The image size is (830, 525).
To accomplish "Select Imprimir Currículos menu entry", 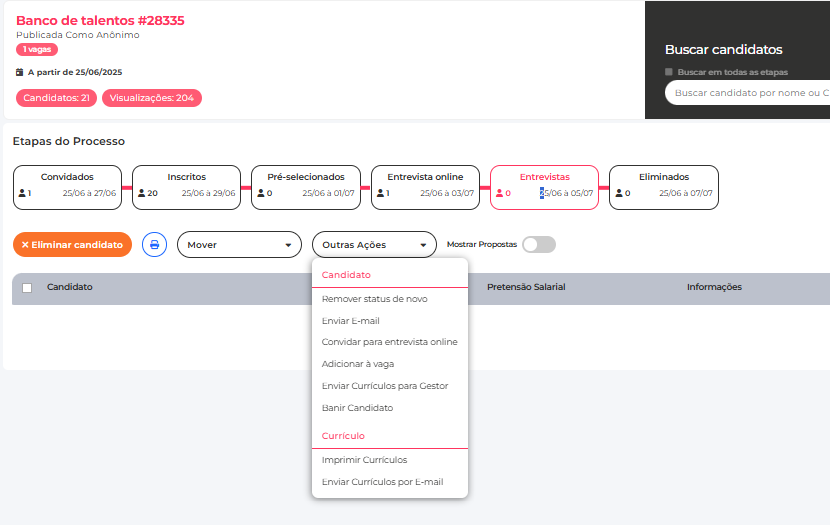I will coord(364,460).
